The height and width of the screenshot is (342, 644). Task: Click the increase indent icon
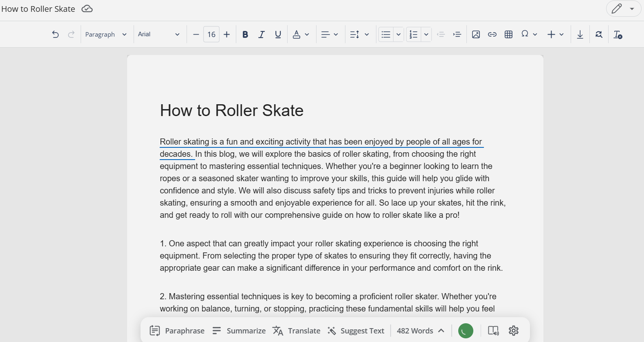coord(457,35)
